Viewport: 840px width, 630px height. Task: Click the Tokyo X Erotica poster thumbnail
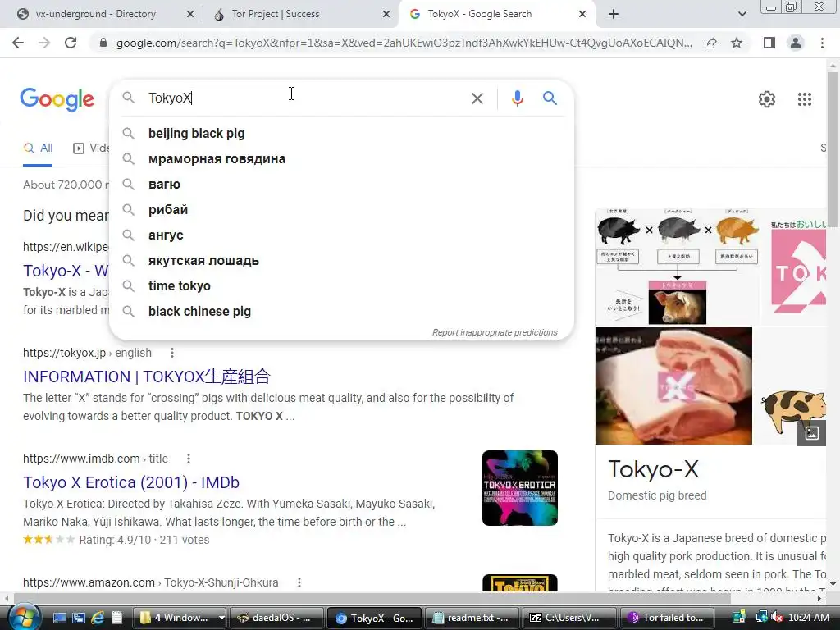coord(519,488)
